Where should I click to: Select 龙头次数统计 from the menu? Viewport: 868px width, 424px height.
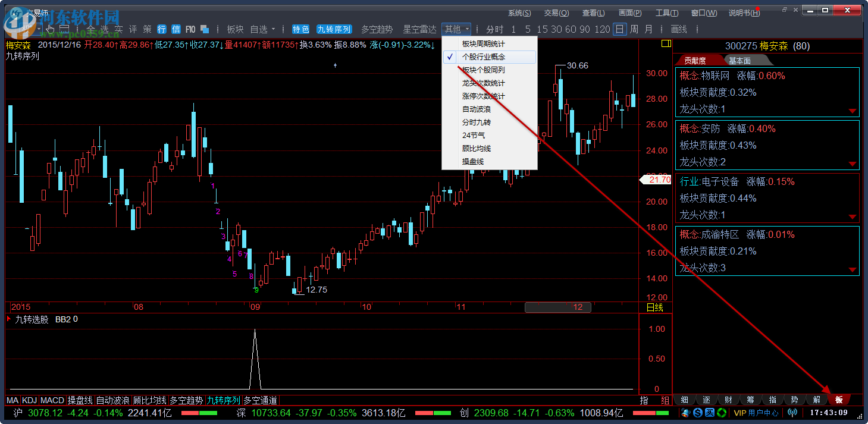click(490, 83)
